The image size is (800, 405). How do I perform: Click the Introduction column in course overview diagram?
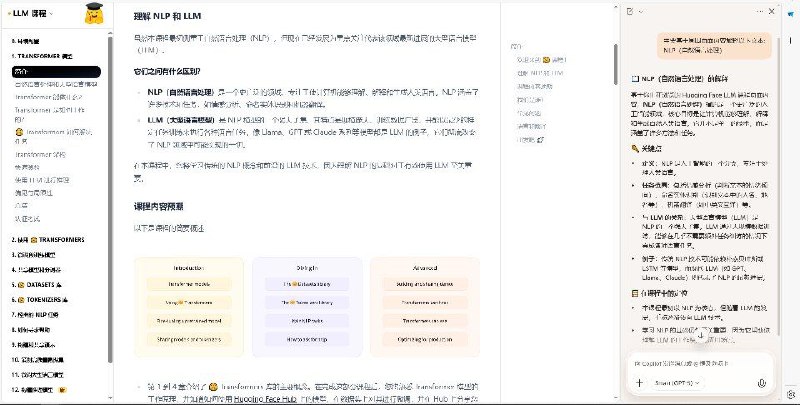188,312
